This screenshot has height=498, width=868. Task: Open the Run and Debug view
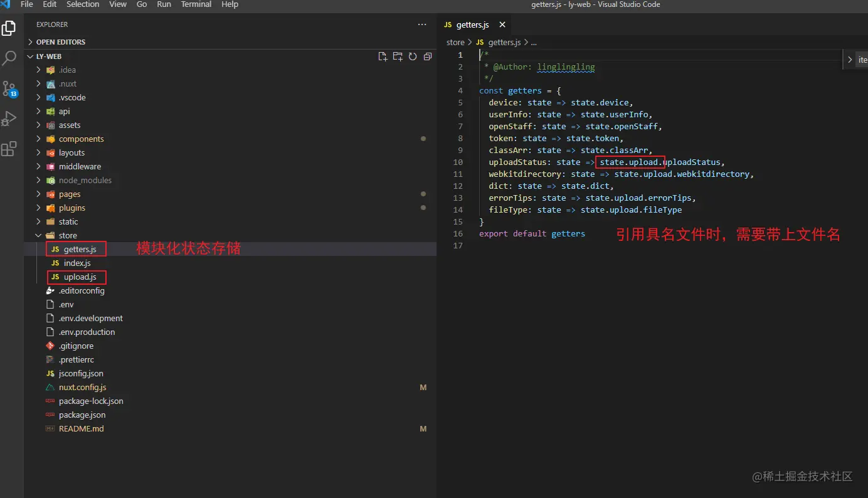9,119
